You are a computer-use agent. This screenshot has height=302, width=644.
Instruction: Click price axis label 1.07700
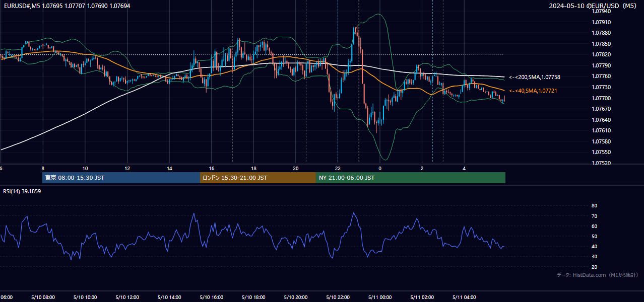click(601, 98)
